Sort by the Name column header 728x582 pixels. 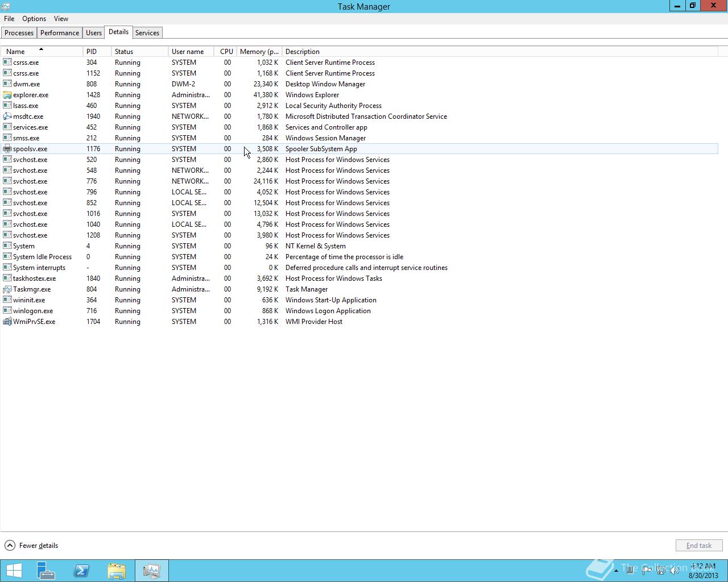click(x=43, y=52)
